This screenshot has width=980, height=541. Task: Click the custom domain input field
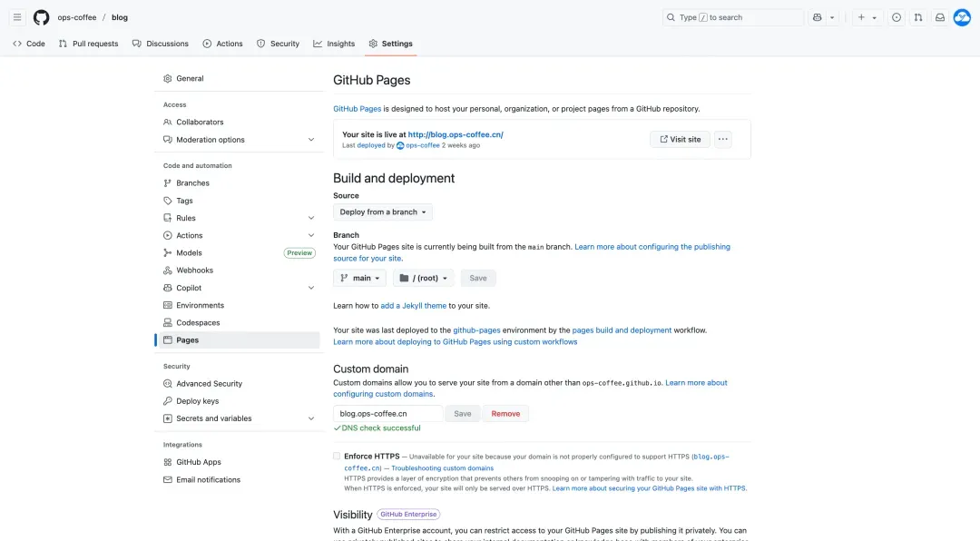(388, 413)
